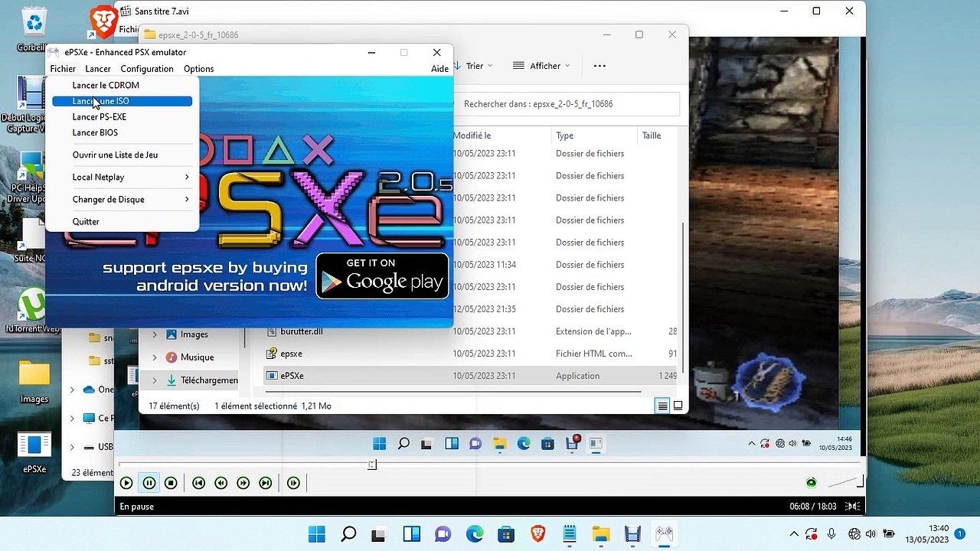Jump to the previous track in the player
This screenshot has height=551, width=980.
tap(198, 483)
